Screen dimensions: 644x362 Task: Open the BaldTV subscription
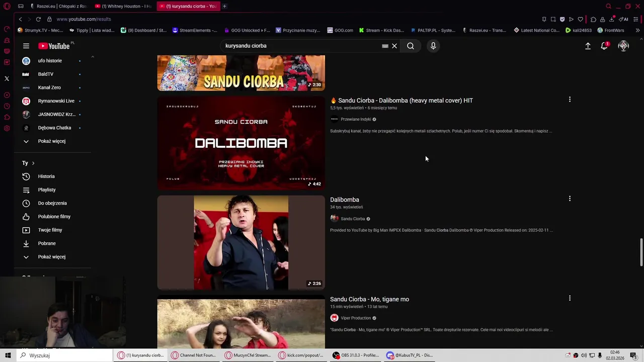(46, 74)
